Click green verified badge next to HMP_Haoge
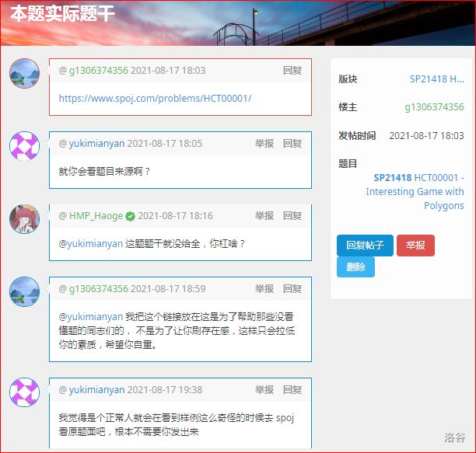The width and height of the screenshot is (476, 453). click(130, 216)
